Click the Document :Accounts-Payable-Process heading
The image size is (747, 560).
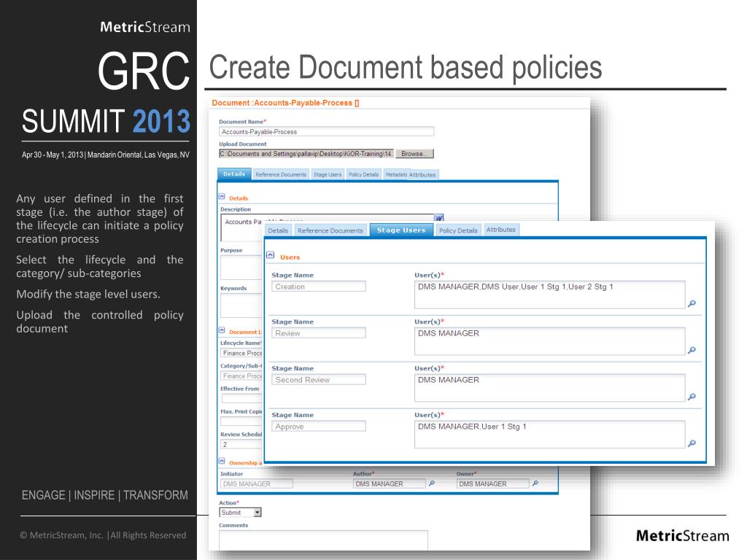(285, 103)
